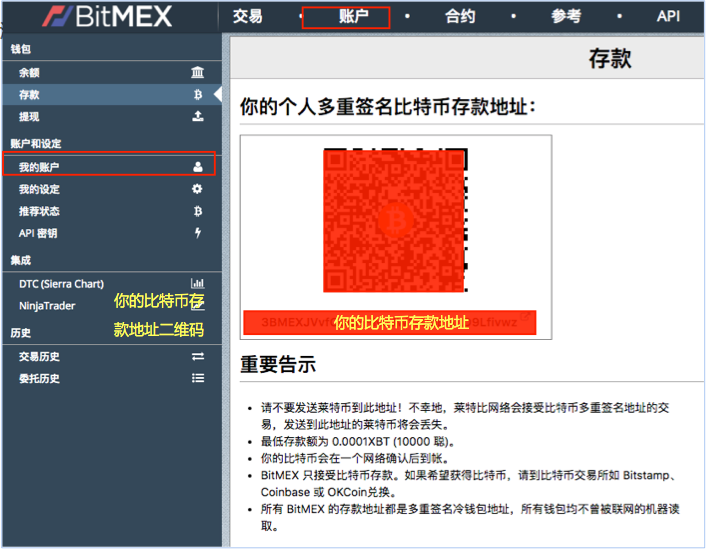Click the upload icon beside 提现
The image size is (708, 549).
(x=198, y=116)
